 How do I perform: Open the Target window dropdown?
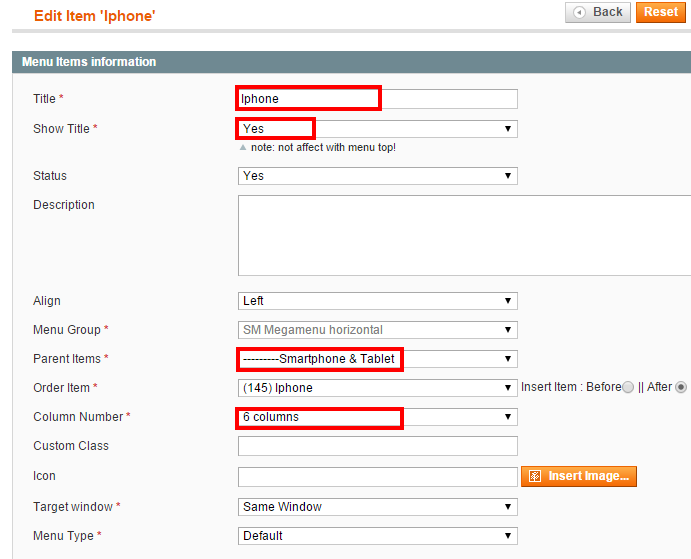[378, 507]
